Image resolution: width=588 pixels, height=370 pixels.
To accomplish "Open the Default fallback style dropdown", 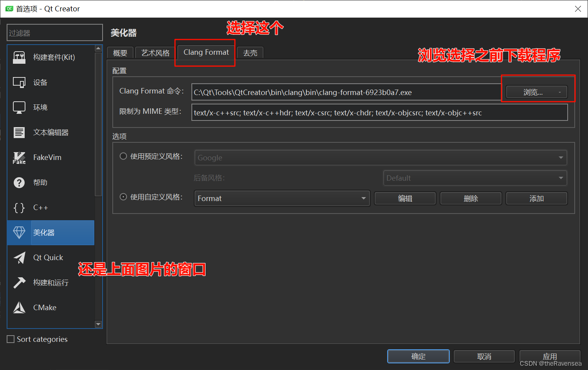I will 475,178.
